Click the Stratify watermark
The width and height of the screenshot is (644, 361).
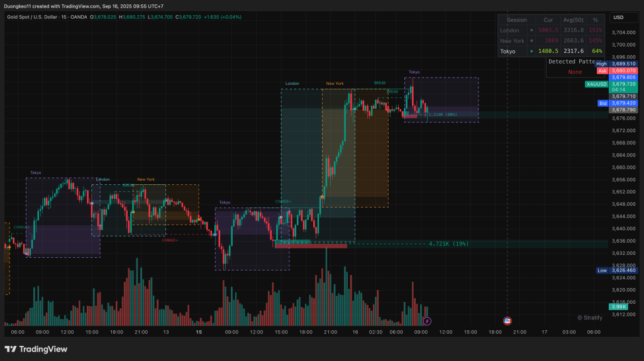[x=589, y=318]
